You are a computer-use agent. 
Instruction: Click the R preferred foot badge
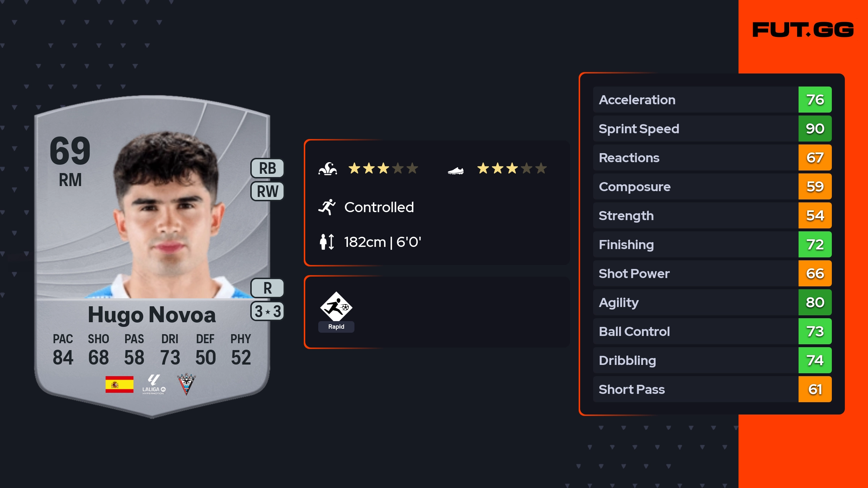pos(267,288)
